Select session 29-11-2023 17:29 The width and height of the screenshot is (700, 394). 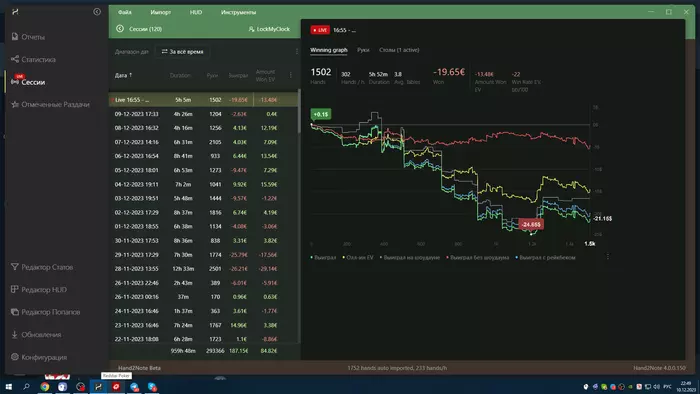pos(204,255)
